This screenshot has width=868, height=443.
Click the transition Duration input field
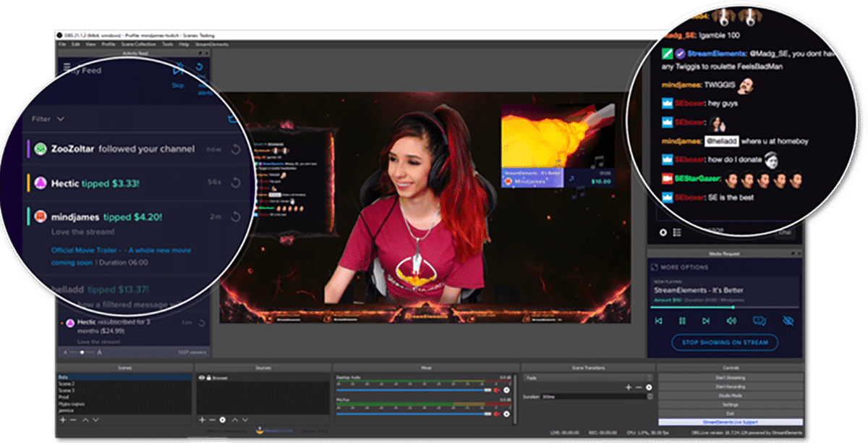[593, 397]
